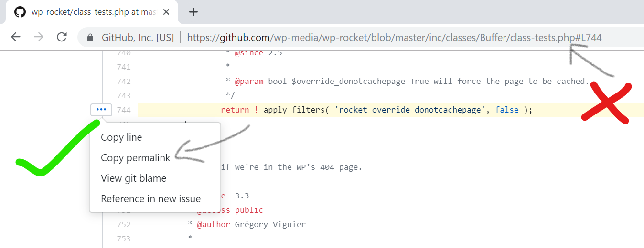
Task: Click the 'GitHub, Inc. [US]' certificate label
Action: click(138, 37)
